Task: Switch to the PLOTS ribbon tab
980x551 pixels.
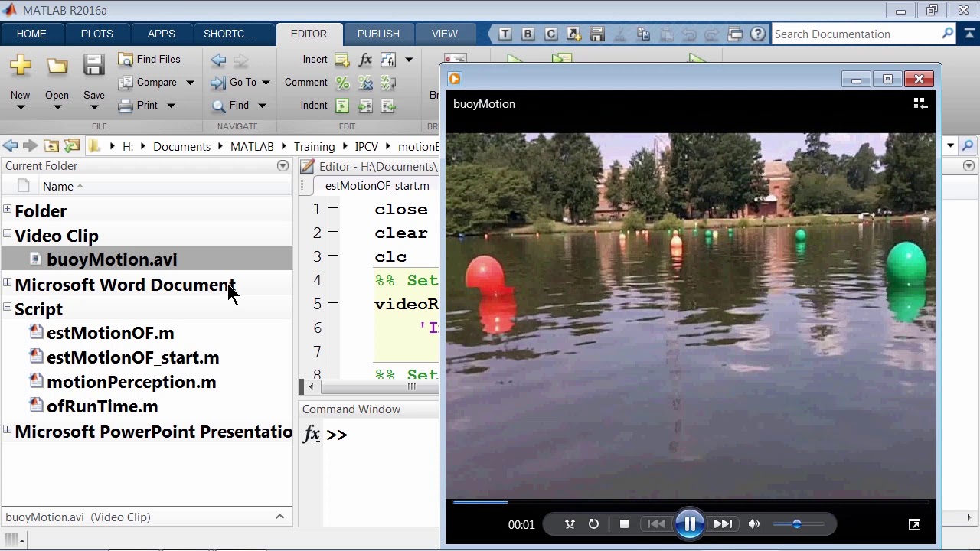Action: [x=97, y=34]
